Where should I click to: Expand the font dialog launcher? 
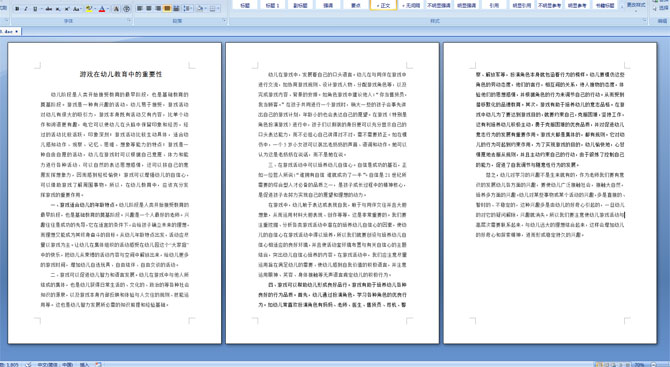[129, 21]
